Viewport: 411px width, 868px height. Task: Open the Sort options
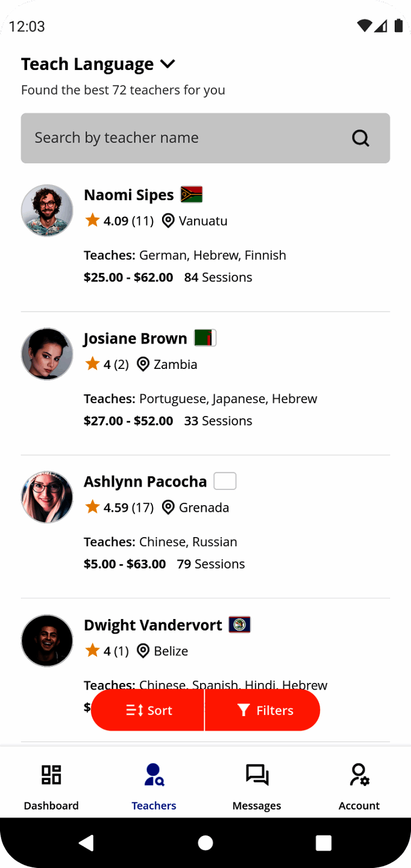[149, 710]
